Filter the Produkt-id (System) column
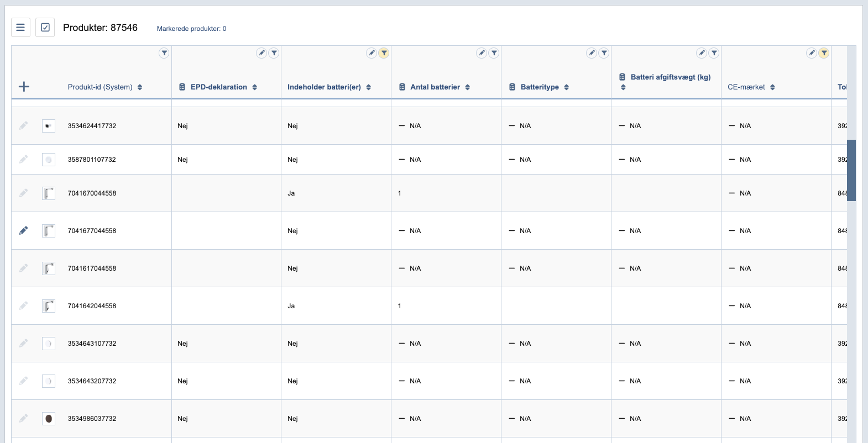The height and width of the screenshot is (443, 868). tap(164, 53)
